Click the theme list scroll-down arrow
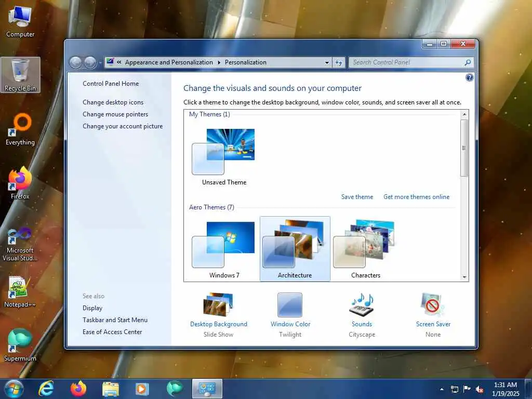The image size is (532, 399). pyautogui.click(x=464, y=277)
